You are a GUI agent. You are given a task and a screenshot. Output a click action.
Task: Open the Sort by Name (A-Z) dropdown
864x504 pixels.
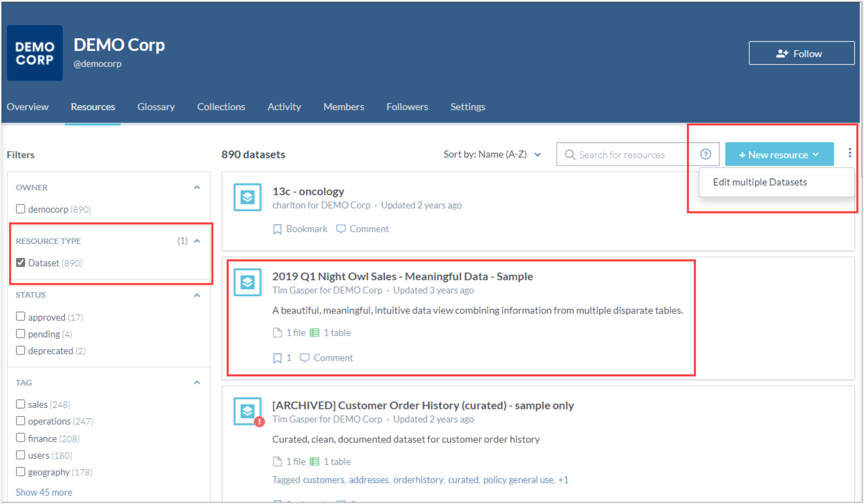point(492,155)
